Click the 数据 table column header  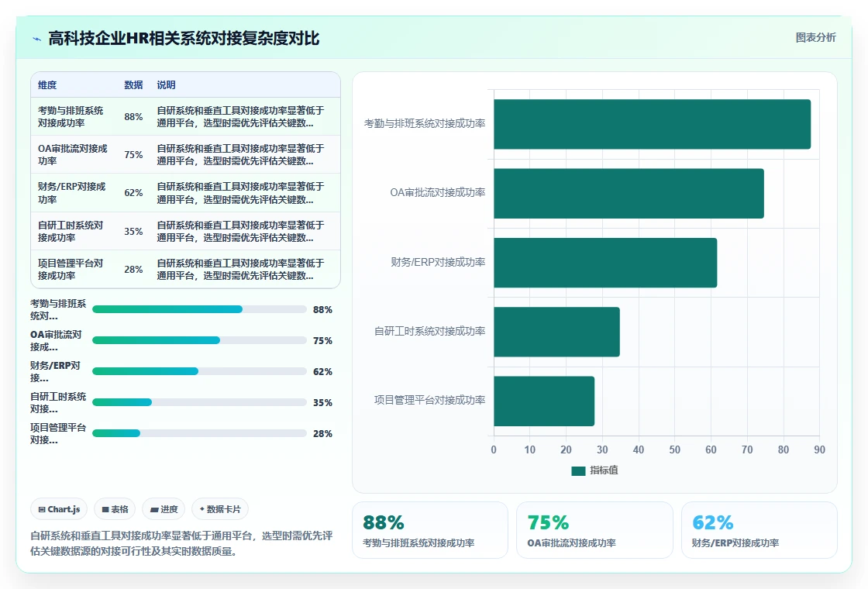(x=133, y=85)
